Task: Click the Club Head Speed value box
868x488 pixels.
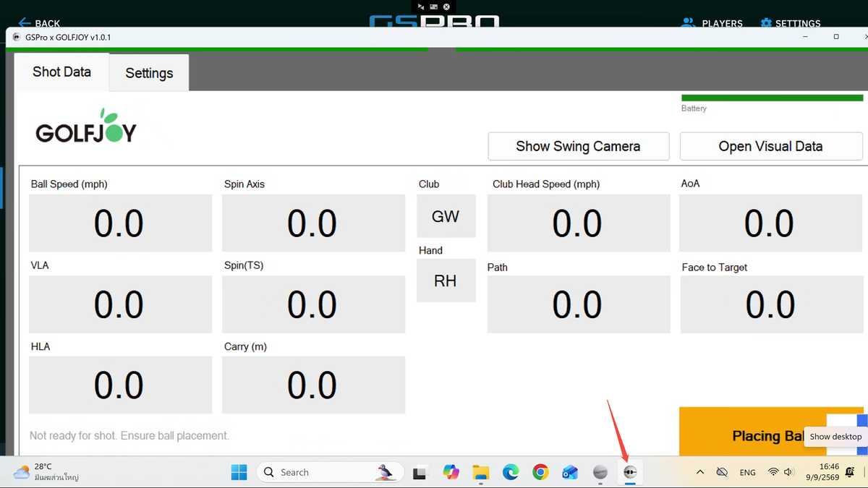Action: pyautogui.click(x=579, y=223)
